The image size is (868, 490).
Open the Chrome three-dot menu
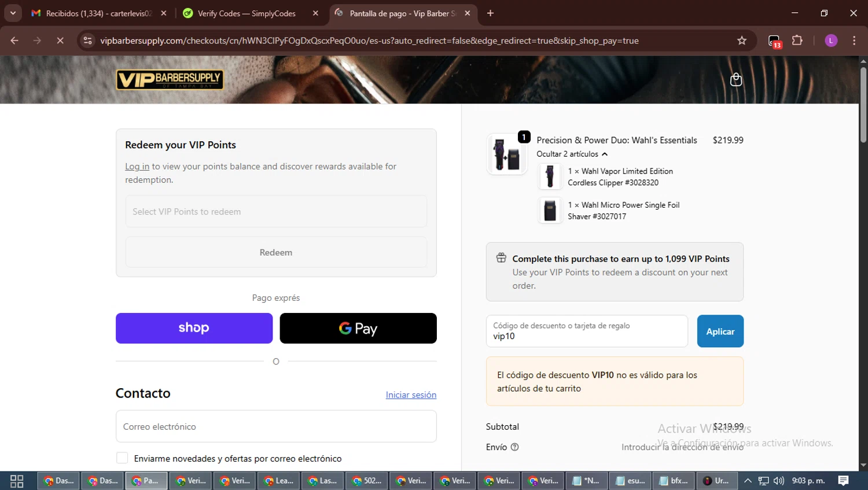(854, 40)
